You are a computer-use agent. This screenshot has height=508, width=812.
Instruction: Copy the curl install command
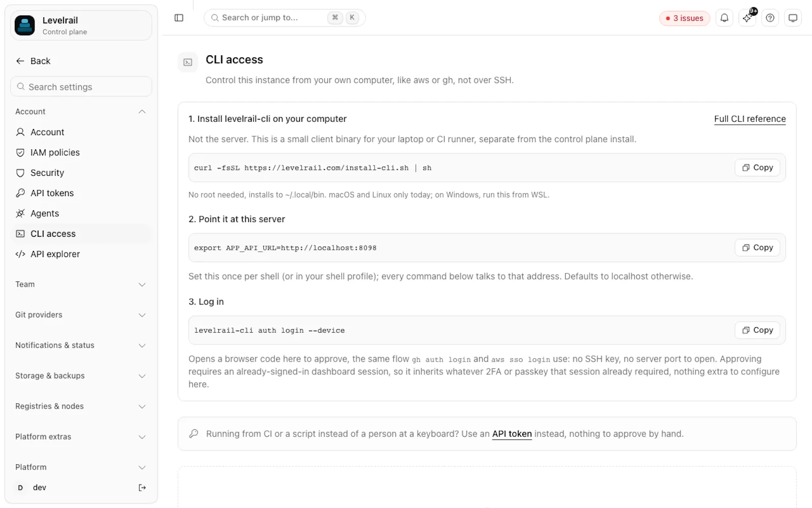click(x=757, y=168)
